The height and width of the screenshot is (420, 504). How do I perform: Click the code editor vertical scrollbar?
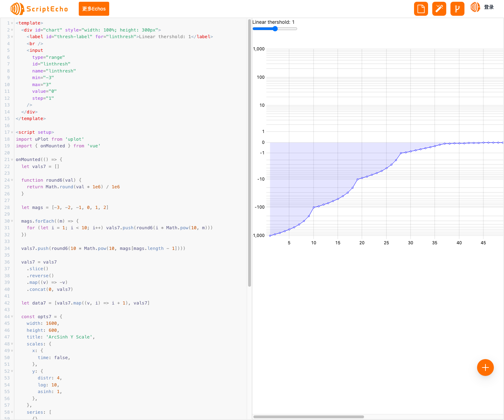point(250,153)
